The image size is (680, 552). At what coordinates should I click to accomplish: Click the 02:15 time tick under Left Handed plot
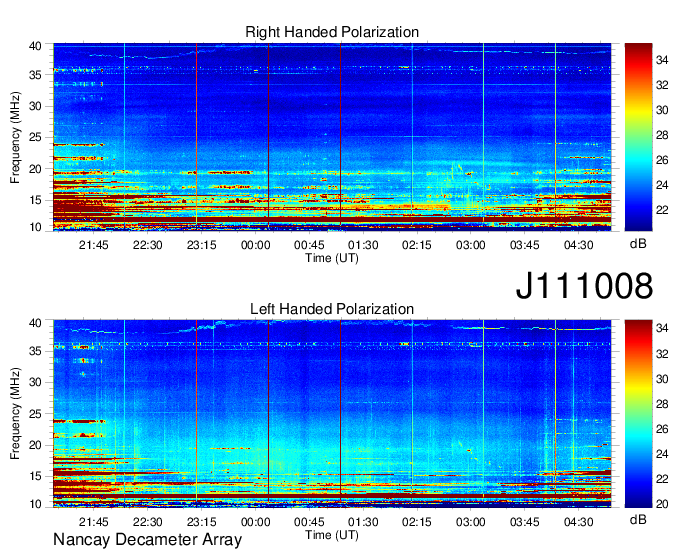coord(417,522)
